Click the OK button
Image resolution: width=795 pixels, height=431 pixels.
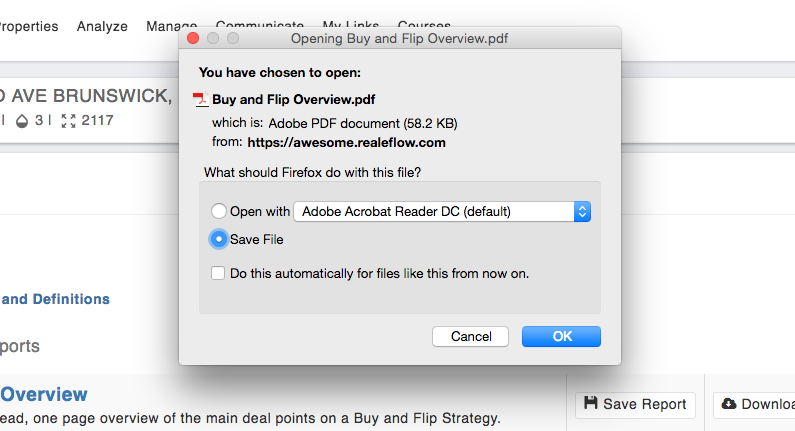click(561, 337)
